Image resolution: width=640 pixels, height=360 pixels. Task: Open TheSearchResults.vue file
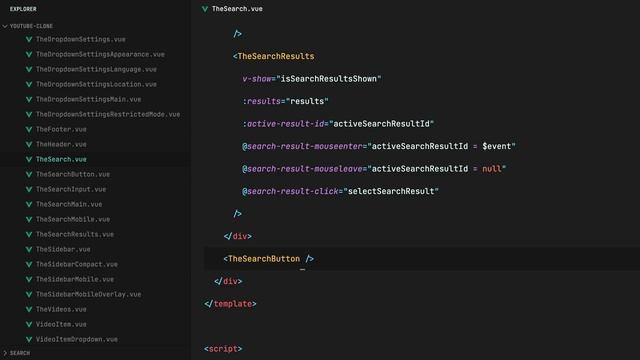pyautogui.click(x=75, y=234)
